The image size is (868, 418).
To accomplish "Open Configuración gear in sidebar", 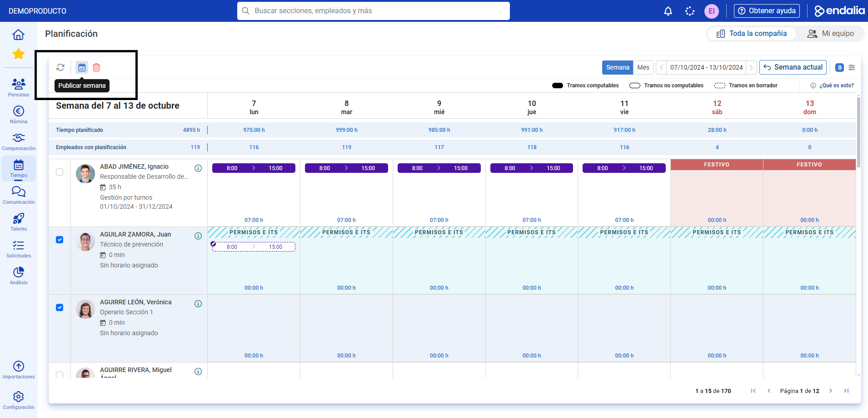I will pos(19,400).
